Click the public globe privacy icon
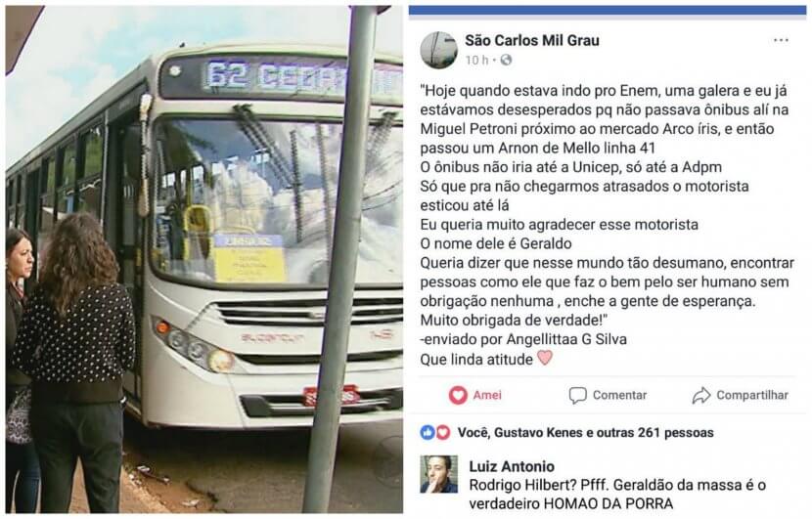Image resolution: width=812 pixels, height=519 pixels. pyautogui.click(x=506, y=60)
